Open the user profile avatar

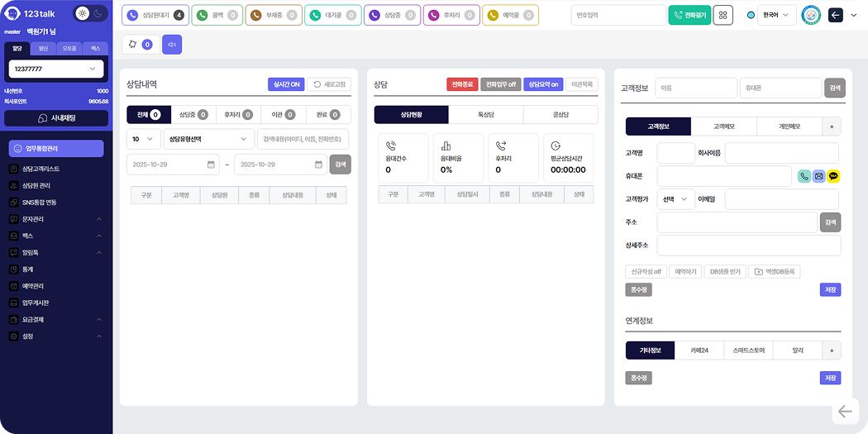pos(810,15)
